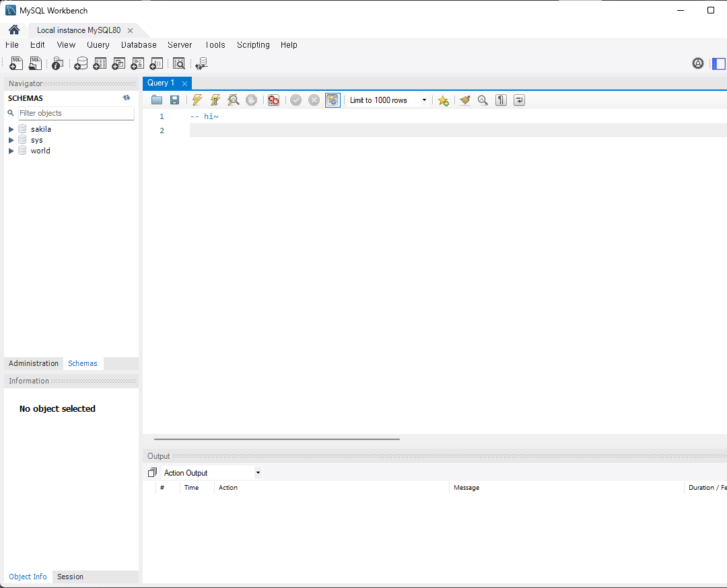Switch to the Session tab
This screenshot has height=588, width=727.
point(70,577)
